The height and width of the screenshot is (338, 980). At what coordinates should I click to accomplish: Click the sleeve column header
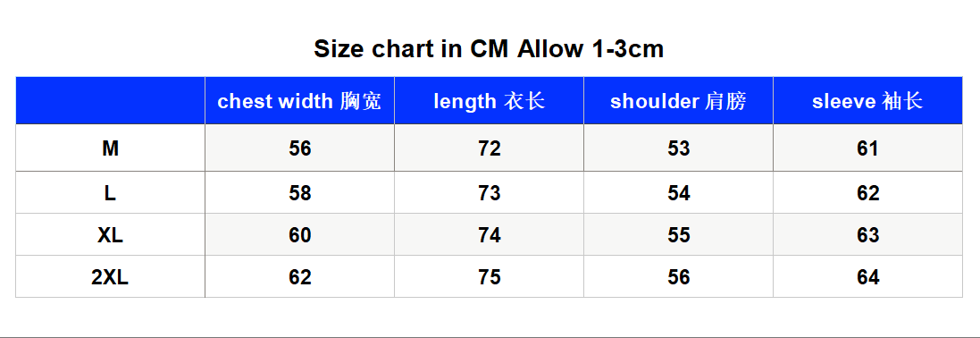click(x=867, y=101)
